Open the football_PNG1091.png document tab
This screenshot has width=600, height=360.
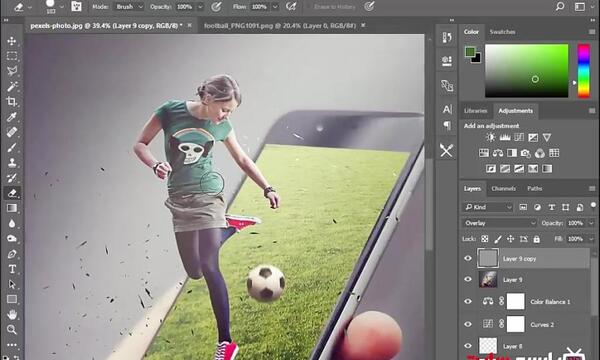pyautogui.click(x=280, y=26)
